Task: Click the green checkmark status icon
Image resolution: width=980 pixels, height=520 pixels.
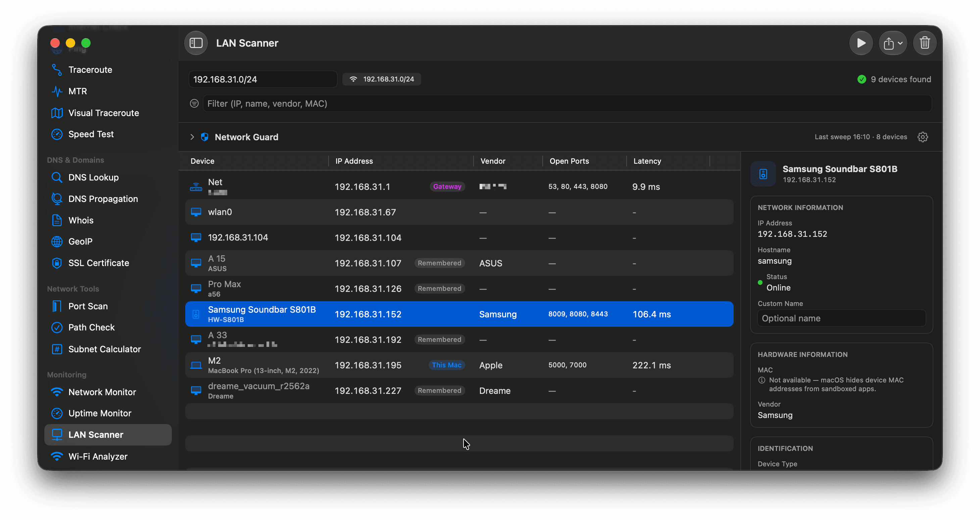Action: pyautogui.click(x=862, y=79)
